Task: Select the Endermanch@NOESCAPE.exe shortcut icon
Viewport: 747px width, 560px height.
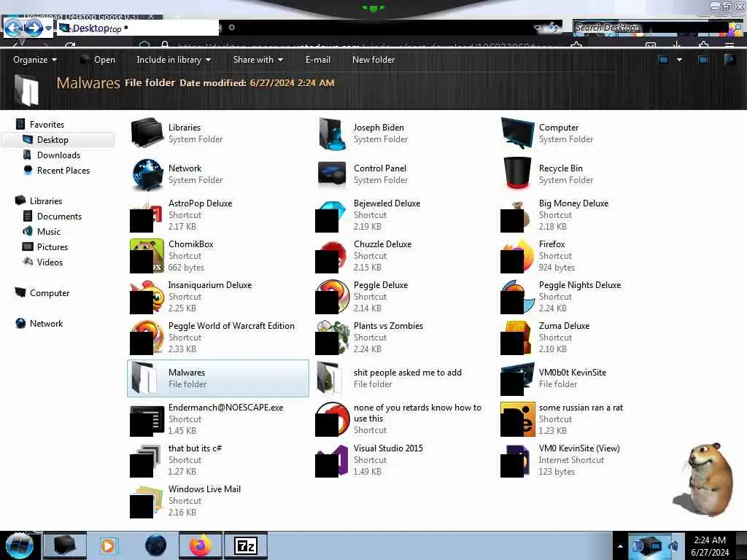Action: click(147, 421)
